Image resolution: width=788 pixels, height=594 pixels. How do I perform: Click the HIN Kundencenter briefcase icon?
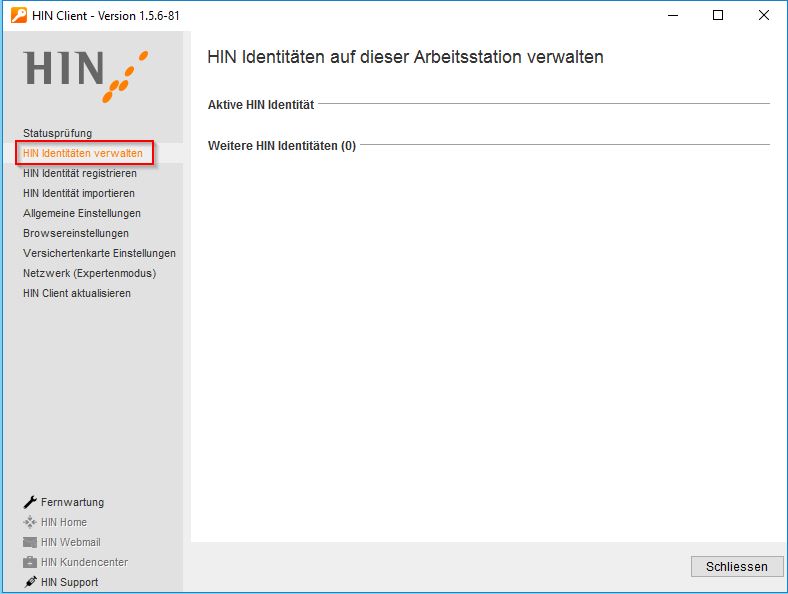(30, 562)
